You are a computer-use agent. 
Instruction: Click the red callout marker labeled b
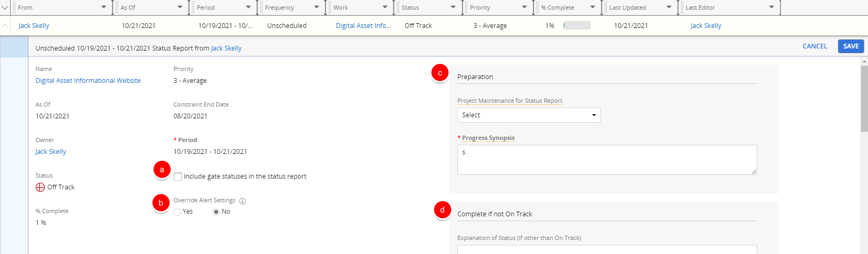(x=161, y=203)
